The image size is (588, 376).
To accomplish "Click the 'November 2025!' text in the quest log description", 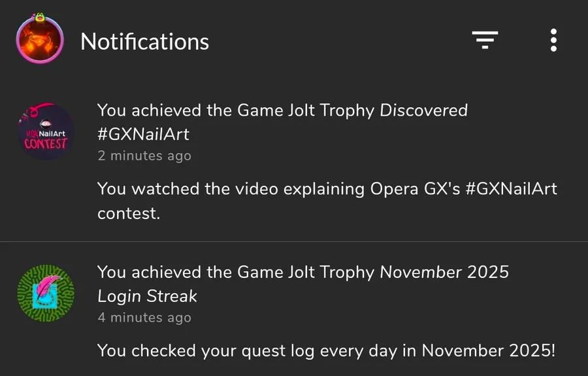I will 489,350.
